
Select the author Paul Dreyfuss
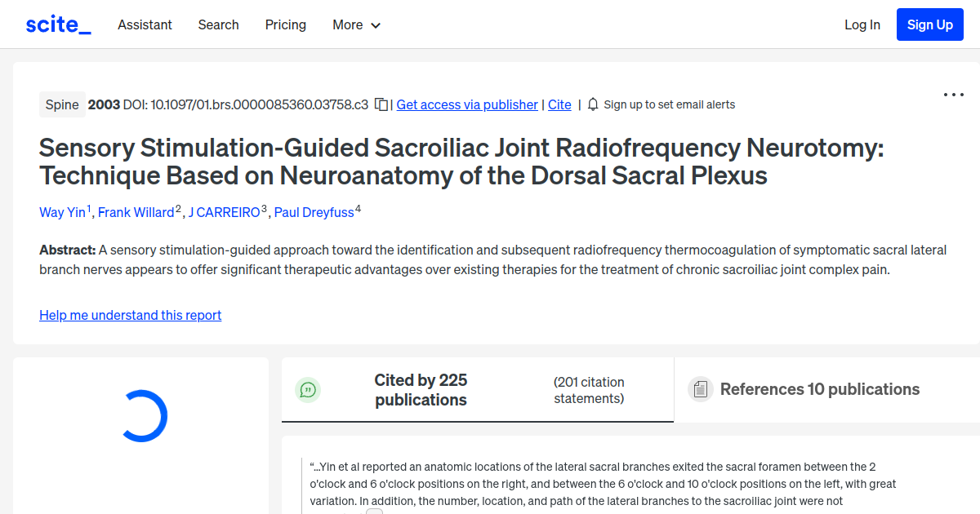coord(314,212)
